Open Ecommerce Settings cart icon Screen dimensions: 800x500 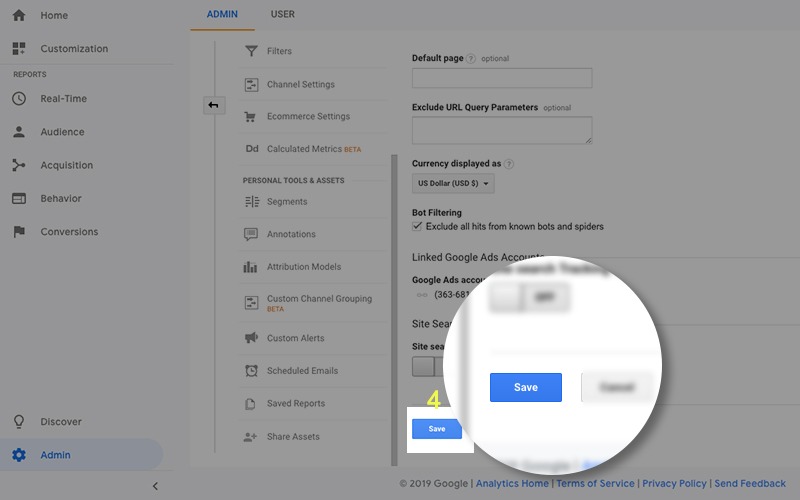pos(251,117)
